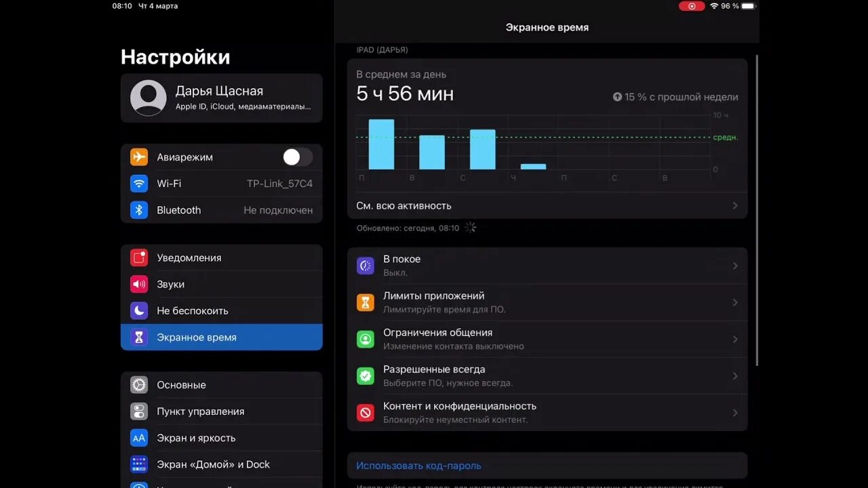Open Звуки settings section
This screenshot has height=488, width=868.
[222, 284]
